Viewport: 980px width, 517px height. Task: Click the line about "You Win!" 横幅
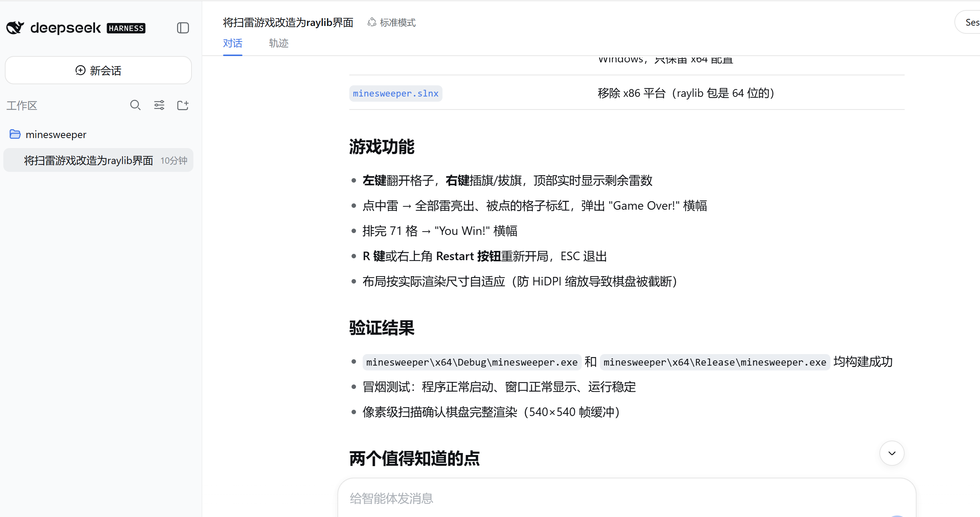(x=440, y=231)
